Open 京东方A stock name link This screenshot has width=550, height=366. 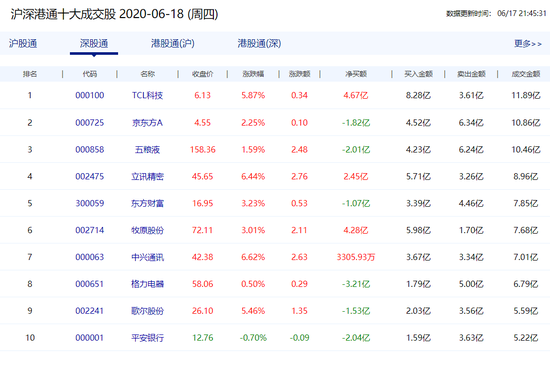[147, 122]
